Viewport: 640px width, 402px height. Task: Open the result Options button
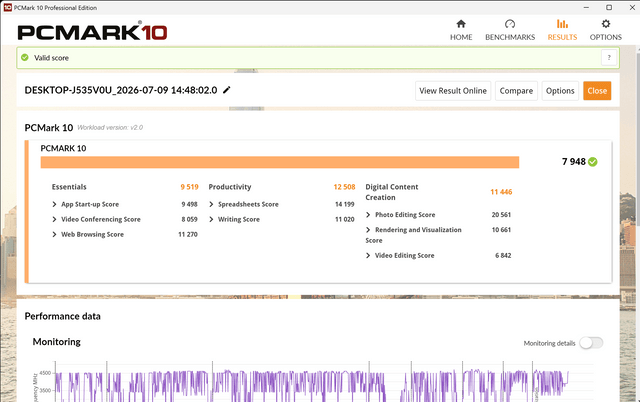pos(560,91)
